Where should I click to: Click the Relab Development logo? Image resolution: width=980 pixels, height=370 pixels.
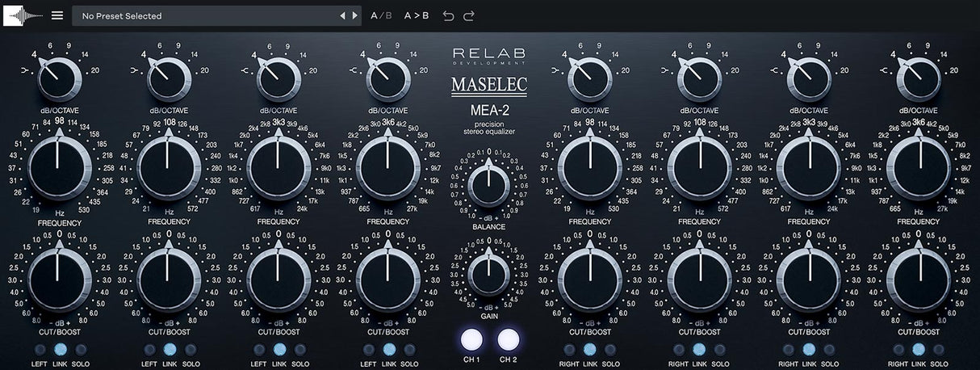(x=489, y=57)
